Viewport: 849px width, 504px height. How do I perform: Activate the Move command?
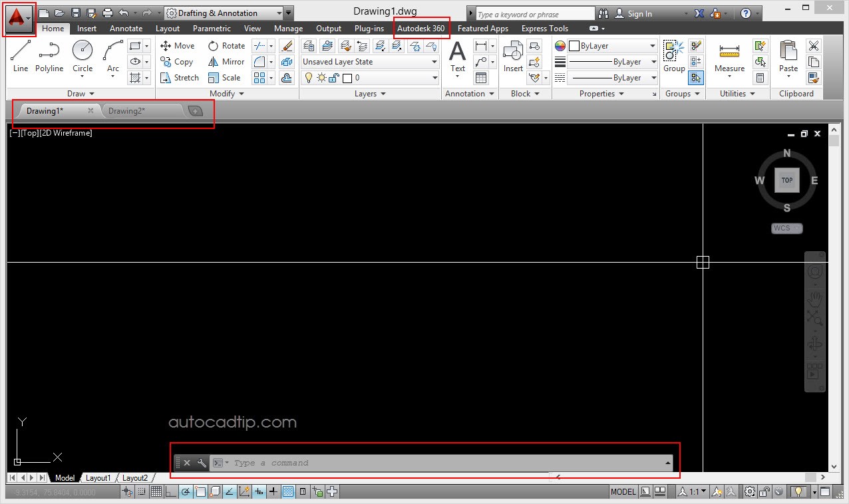coord(178,46)
